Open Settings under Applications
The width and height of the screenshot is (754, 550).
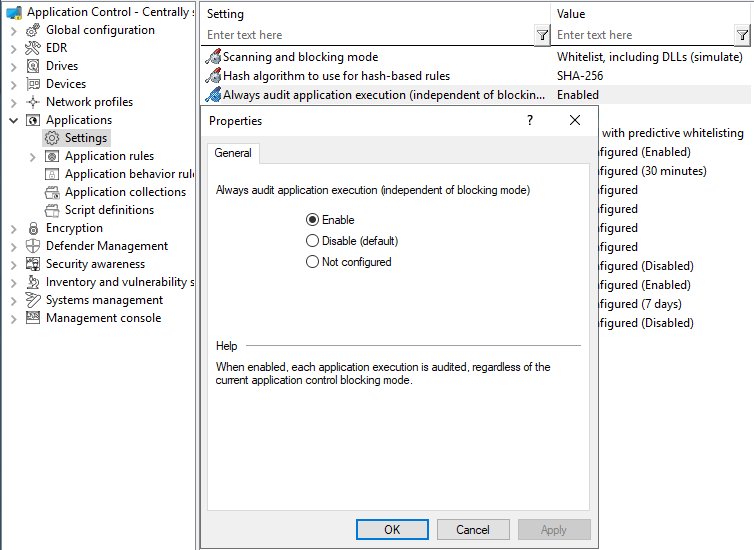(85, 138)
